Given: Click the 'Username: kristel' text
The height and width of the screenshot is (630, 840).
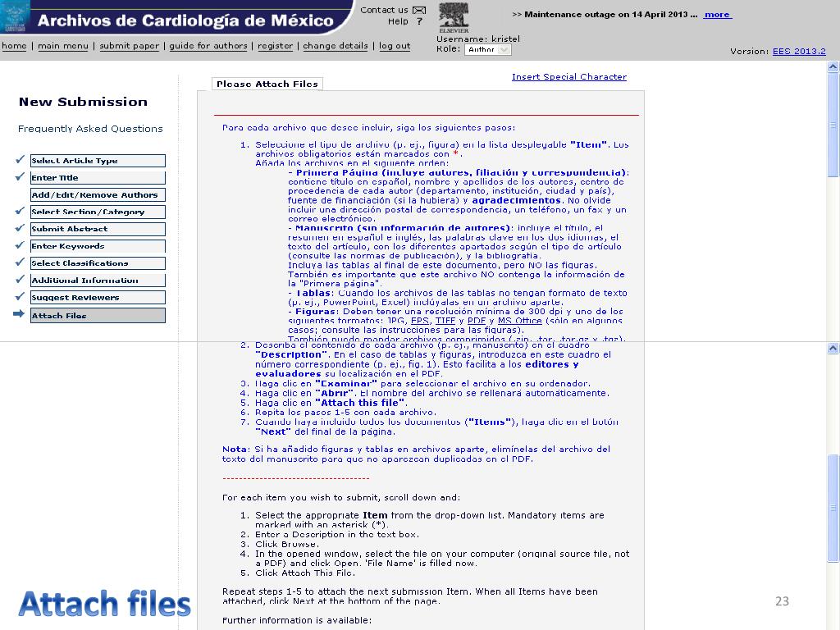Looking at the screenshot, I should coord(478,39).
